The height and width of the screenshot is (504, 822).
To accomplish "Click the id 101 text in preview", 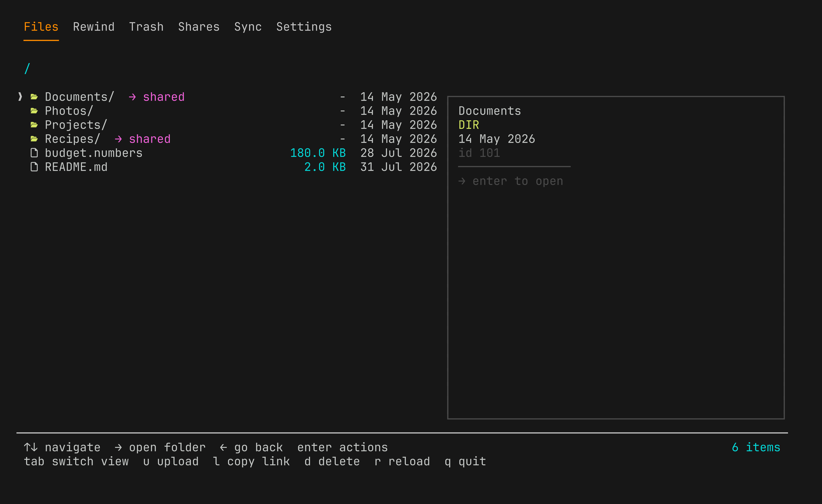I will pos(479,153).
